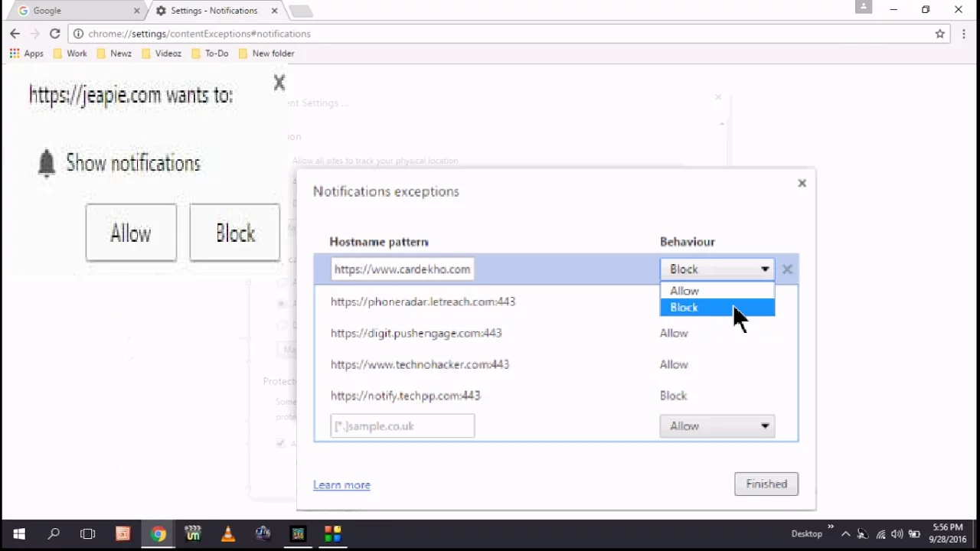Click Allow behaviour for technohacker.com
The height and width of the screenshot is (551, 980).
pyautogui.click(x=674, y=364)
